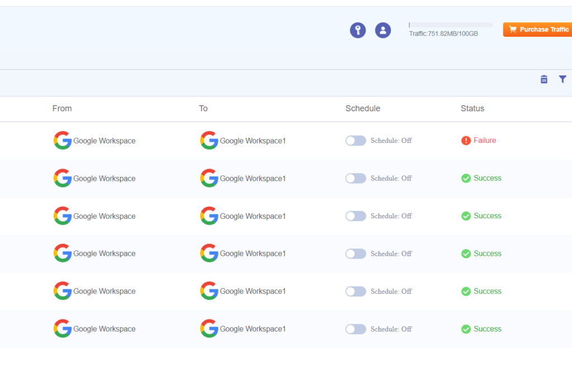Click the key icon in the header

coord(357,30)
